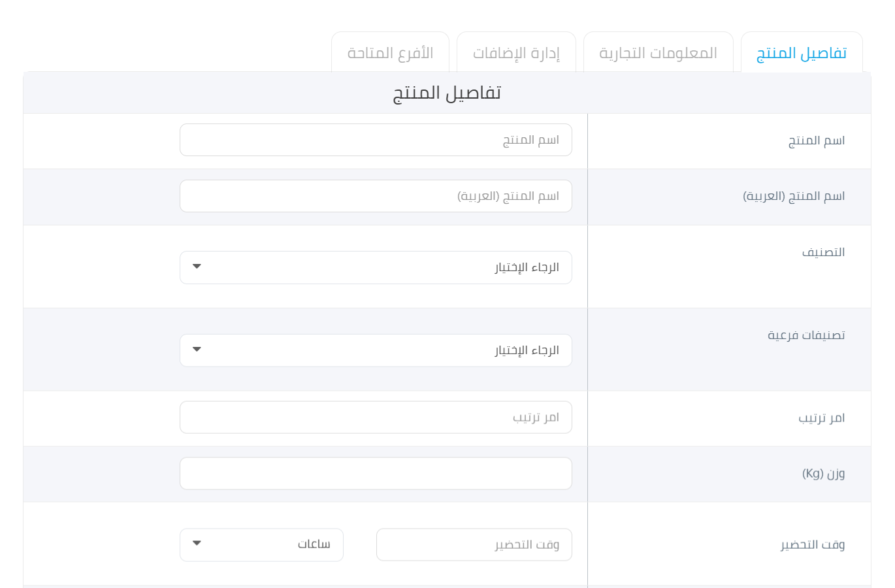
Task: Open the تفاصيل المنتج tab
Action: pos(802,52)
